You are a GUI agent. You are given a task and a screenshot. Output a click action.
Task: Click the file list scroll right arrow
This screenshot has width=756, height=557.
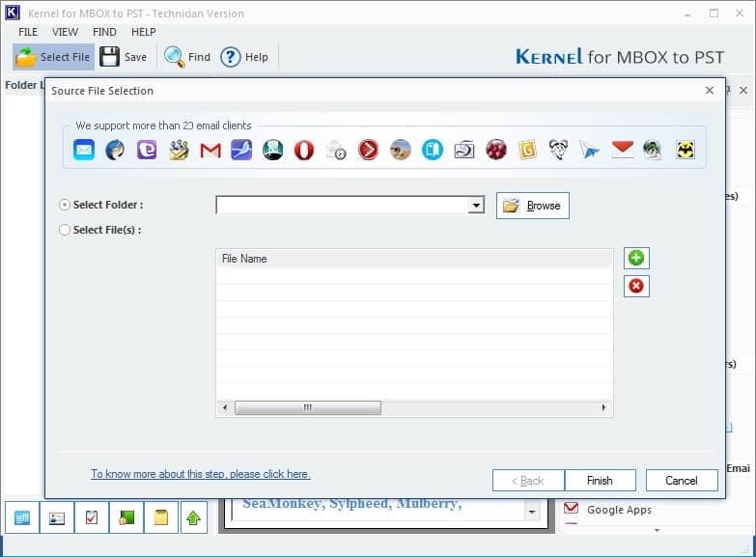coord(603,407)
